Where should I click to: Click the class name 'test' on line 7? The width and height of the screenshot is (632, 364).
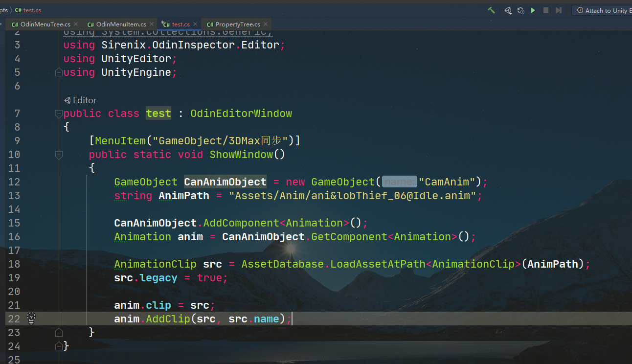[158, 114]
